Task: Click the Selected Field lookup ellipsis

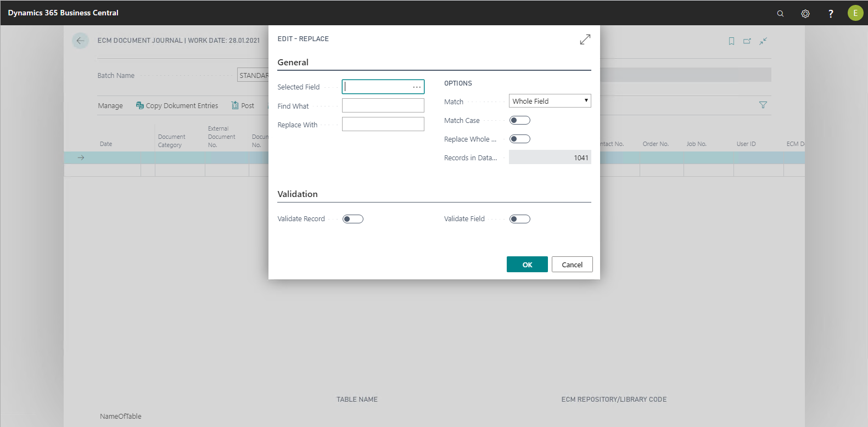Action: pos(417,87)
